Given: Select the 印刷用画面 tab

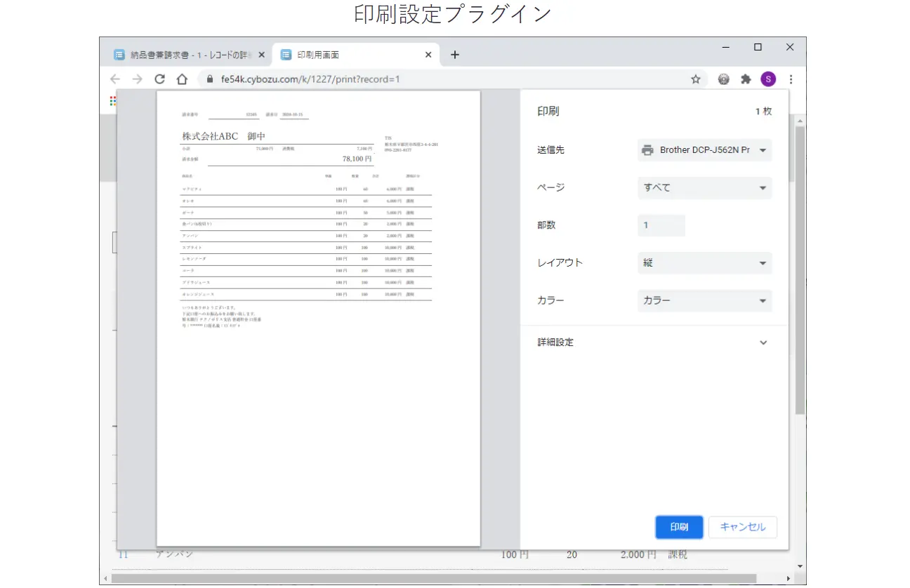Looking at the screenshot, I should click(x=351, y=55).
